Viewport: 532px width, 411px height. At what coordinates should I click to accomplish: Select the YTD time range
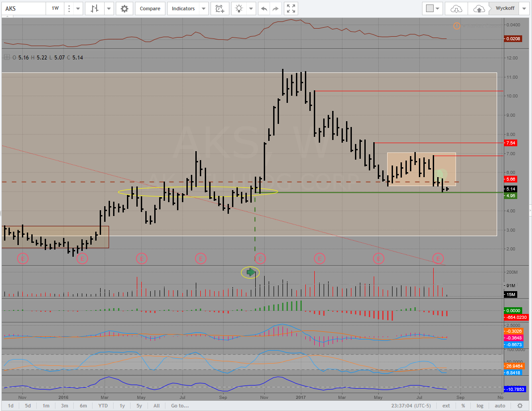[103, 406]
